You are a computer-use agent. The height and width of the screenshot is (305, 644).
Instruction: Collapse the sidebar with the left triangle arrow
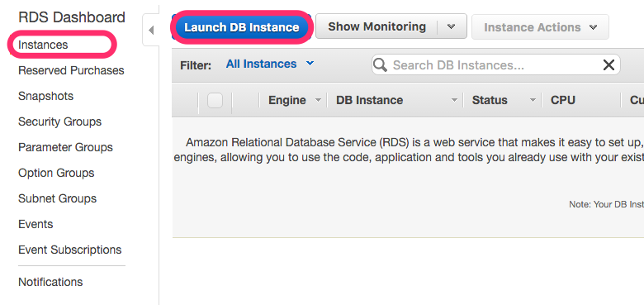[x=151, y=30]
